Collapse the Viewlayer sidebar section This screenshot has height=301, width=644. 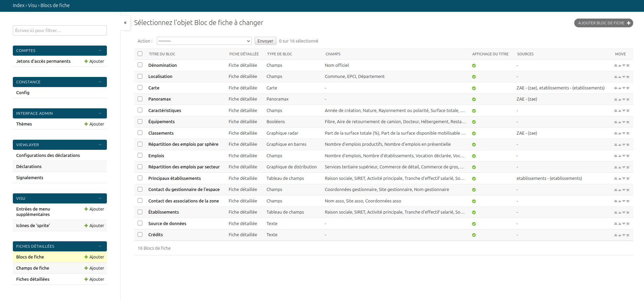[x=100, y=145]
